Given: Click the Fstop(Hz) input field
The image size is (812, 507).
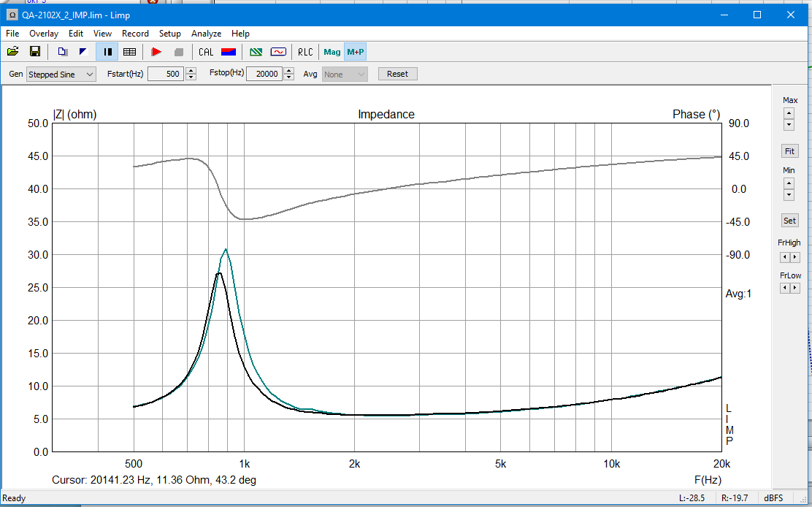Looking at the screenshot, I should 264,75.
